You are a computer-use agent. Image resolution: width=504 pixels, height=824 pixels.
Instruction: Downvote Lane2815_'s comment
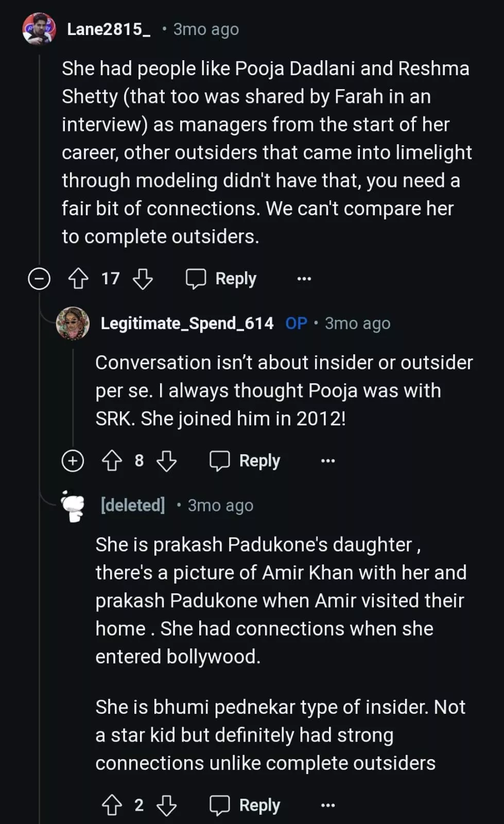[x=143, y=279]
